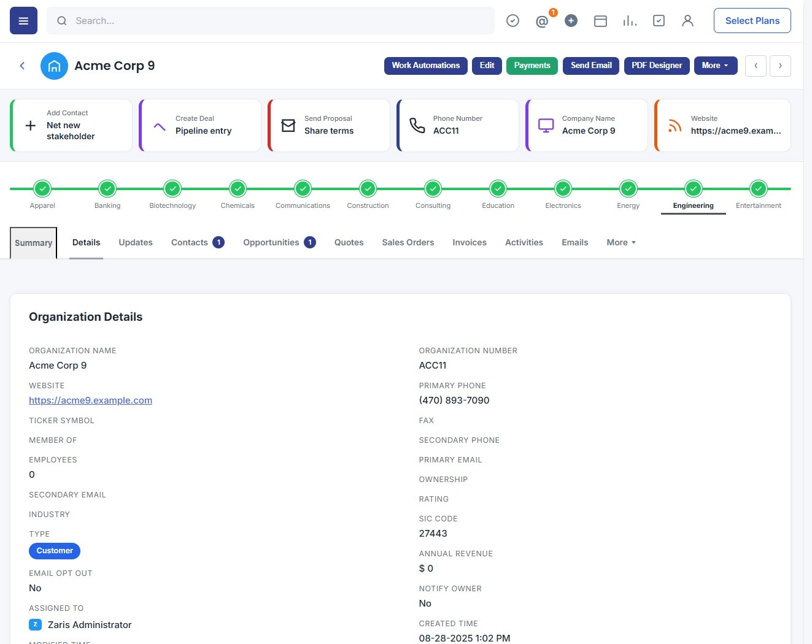Open the circled checkmark tasks icon

pos(512,21)
